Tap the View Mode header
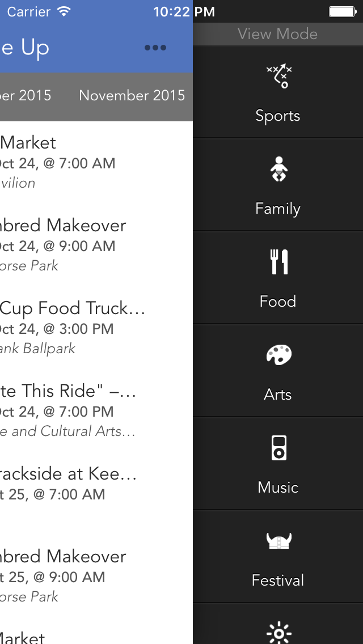 pyautogui.click(x=278, y=33)
